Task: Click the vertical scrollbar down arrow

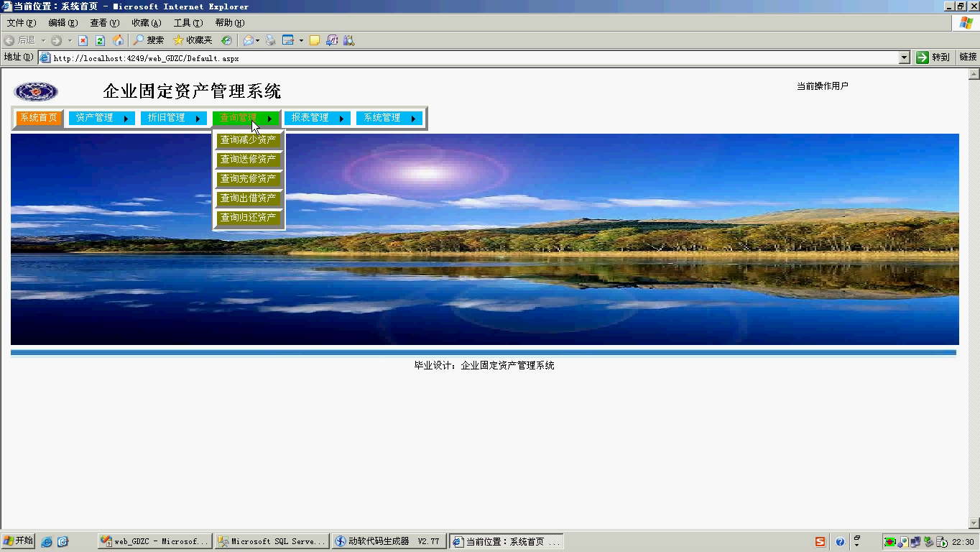Action: click(x=974, y=524)
